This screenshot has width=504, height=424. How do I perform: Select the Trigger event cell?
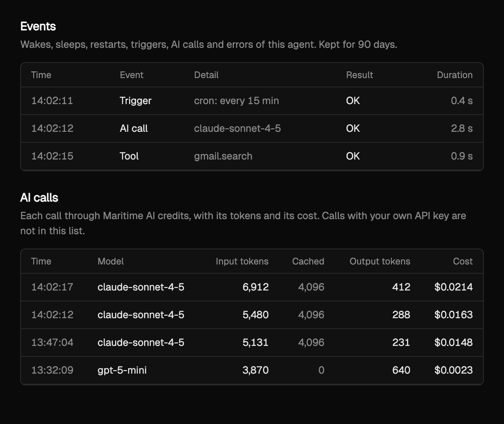point(136,101)
